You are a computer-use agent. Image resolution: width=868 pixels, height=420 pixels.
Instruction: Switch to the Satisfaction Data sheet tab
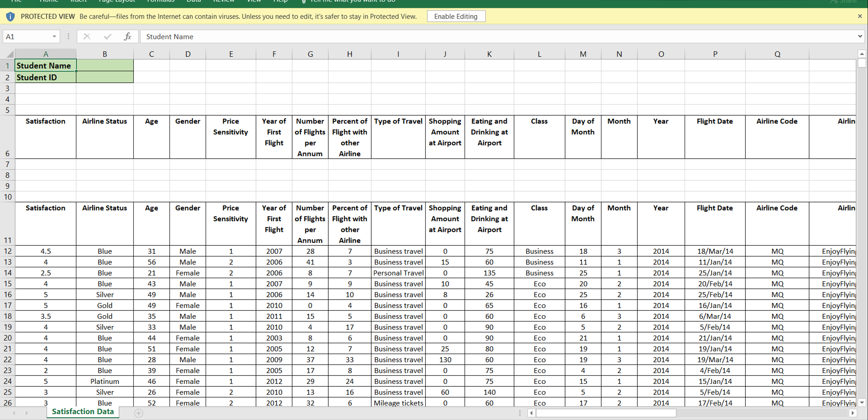tap(83, 412)
